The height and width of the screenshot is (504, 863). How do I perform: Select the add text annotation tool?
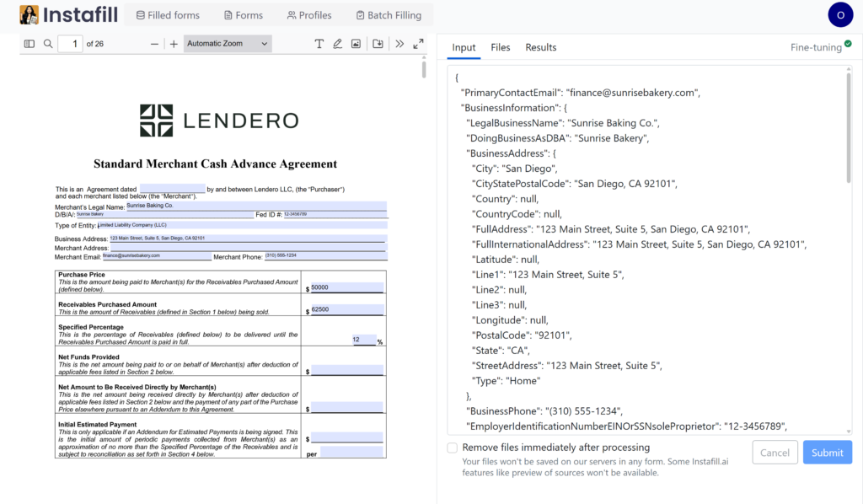[319, 44]
